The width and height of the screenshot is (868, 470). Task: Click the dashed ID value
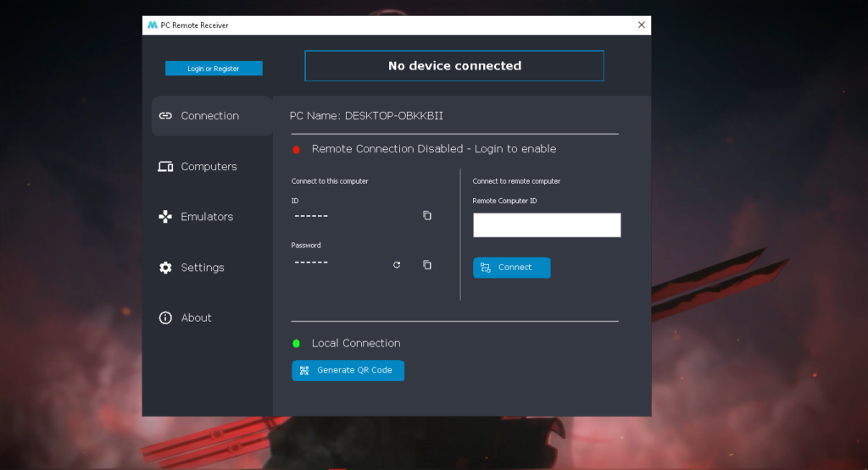click(x=311, y=216)
